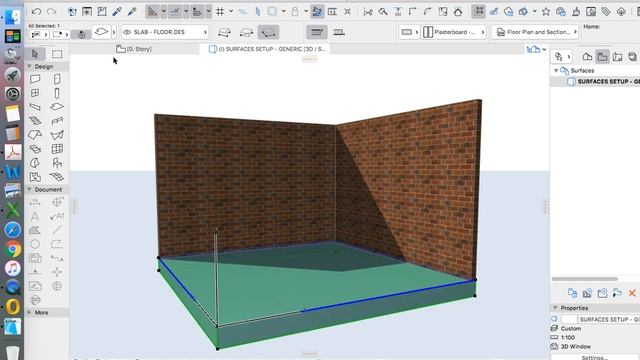
Task: Open guide lines options dropdown arrow
Action: point(163,11)
